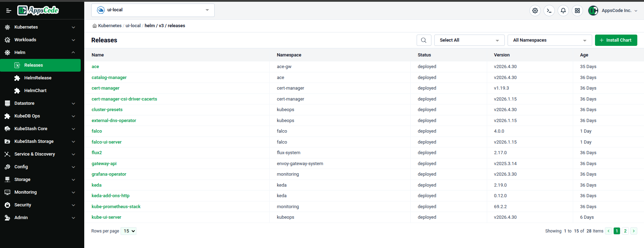The image size is (644, 248).
Task: Click the HelmRelease puzzle icon
Action: [17, 78]
